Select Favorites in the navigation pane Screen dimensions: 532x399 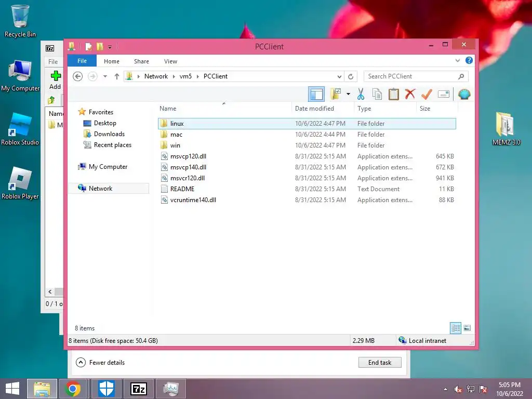[x=101, y=112]
